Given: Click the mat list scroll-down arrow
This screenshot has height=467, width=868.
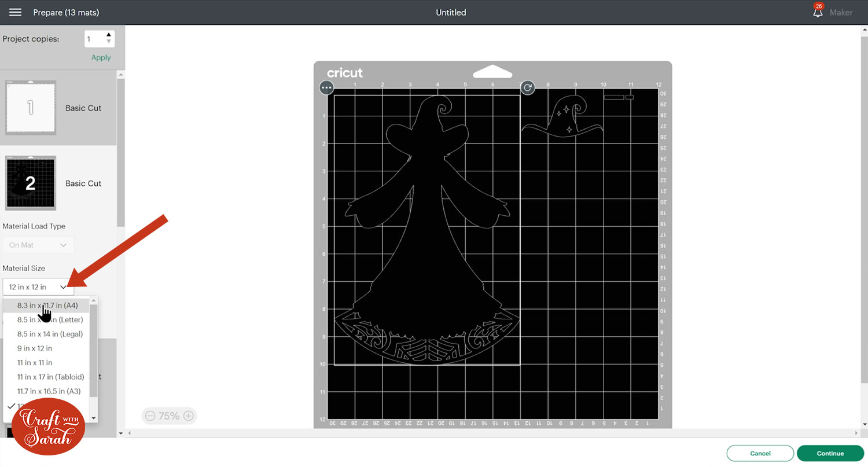Looking at the screenshot, I should tap(120, 433).
